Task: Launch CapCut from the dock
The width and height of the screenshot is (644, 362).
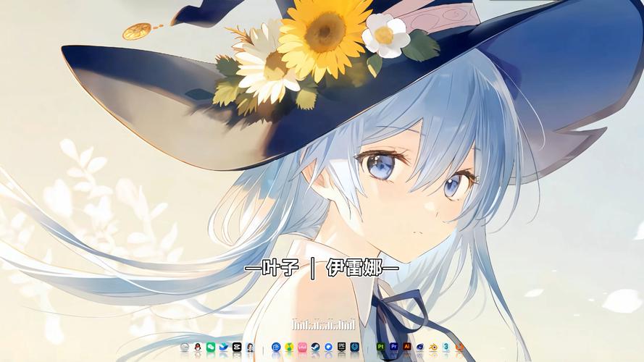Action: [x=237, y=348]
